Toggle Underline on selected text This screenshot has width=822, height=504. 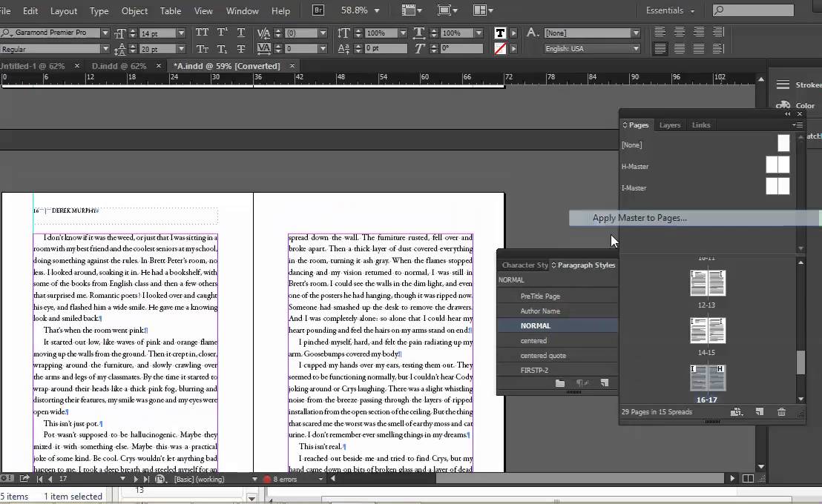[x=240, y=33]
